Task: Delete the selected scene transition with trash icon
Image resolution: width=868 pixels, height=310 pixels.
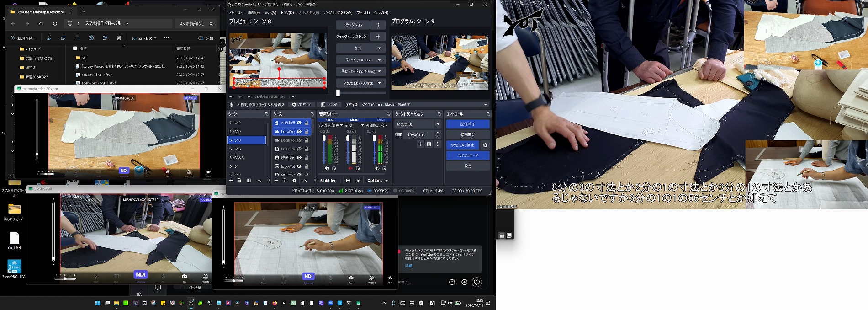Action: point(429,144)
